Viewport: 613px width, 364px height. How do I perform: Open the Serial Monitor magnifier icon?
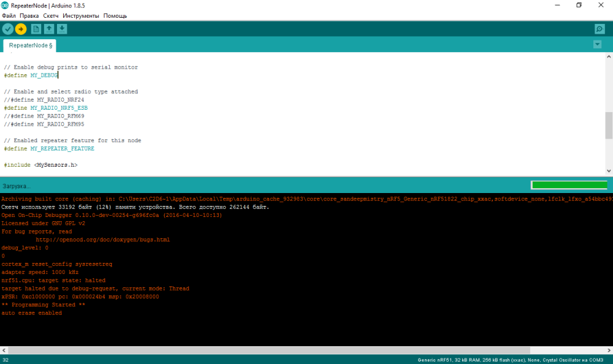600,29
